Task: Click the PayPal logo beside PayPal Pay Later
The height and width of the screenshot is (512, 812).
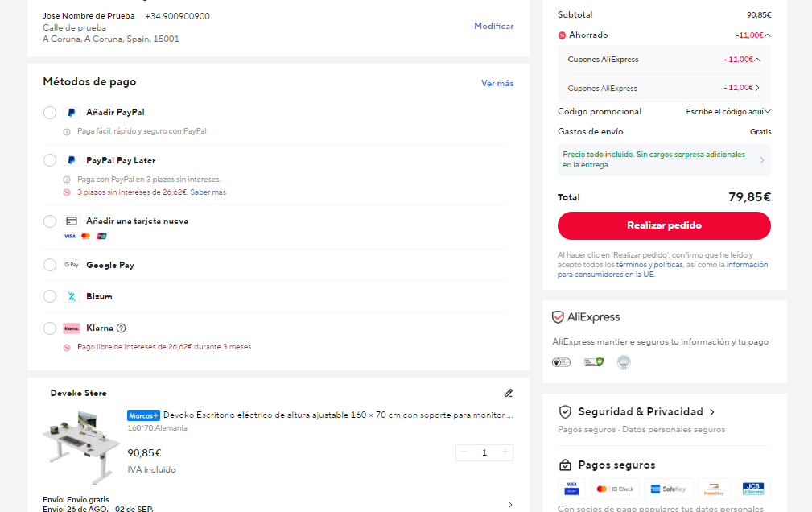Action: [x=72, y=160]
